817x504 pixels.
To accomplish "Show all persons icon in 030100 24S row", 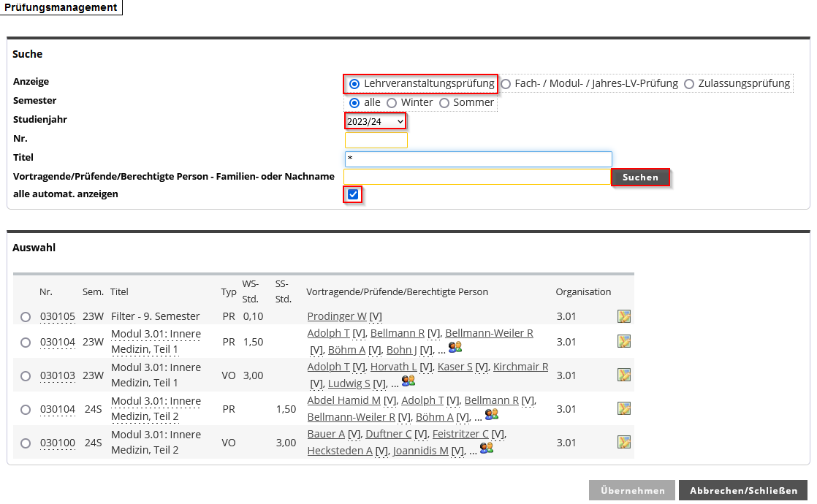I will pyautogui.click(x=487, y=448).
